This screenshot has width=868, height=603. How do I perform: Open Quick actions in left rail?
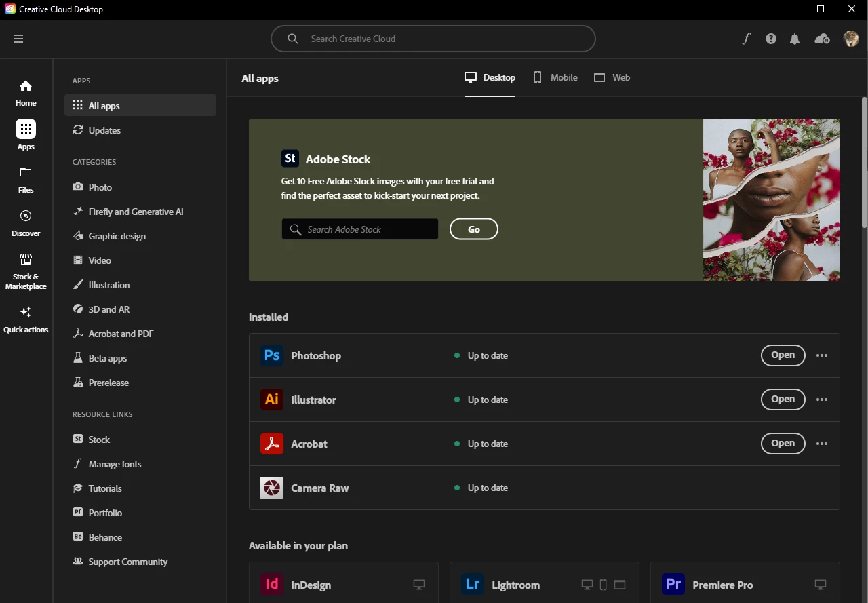[26, 319]
